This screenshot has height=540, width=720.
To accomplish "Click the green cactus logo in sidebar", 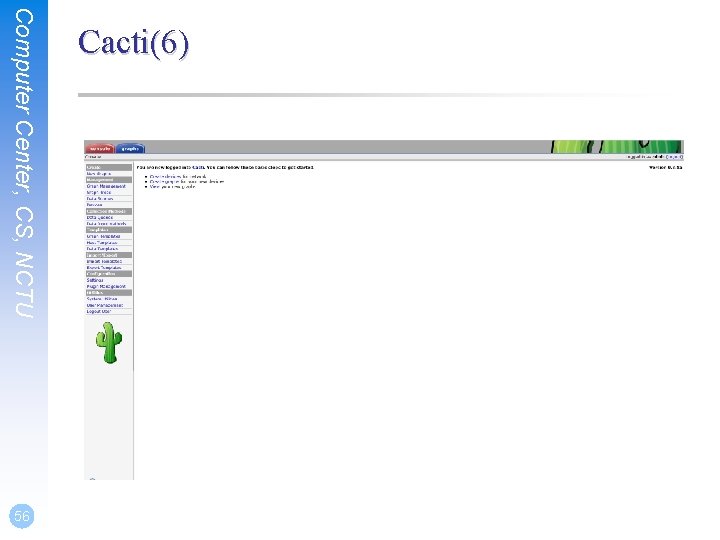I will coord(109,343).
